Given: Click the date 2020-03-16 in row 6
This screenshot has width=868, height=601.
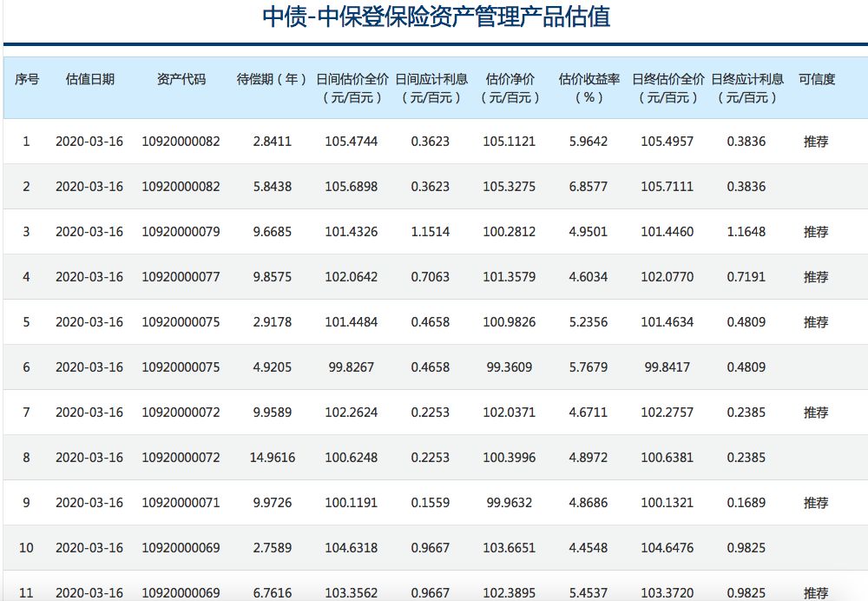Looking at the screenshot, I should click(x=89, y=367).
